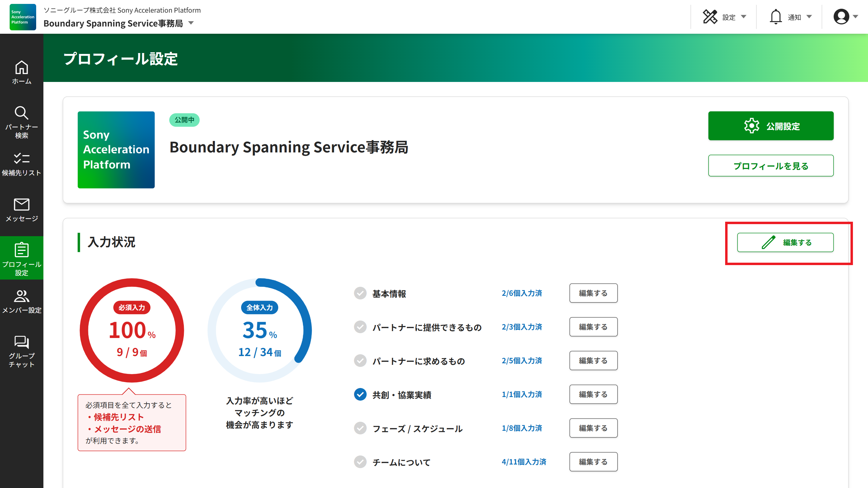This screenshot has height=488, width=868.
Task: Open Messages envelope icon
Action: point(22,205)
